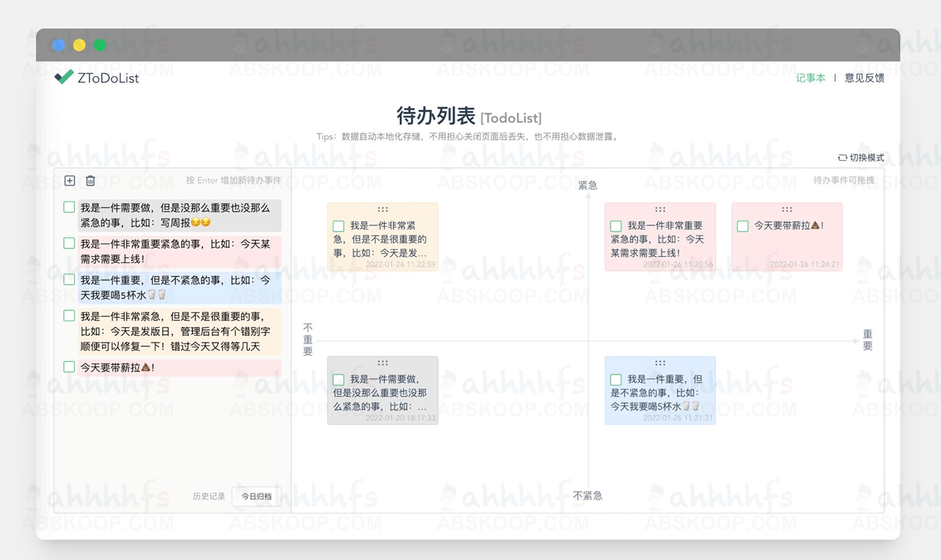Click the plus icon to add a todo
Image resolution: width=941 pixels, height=560 pixels.
(70, 181)
